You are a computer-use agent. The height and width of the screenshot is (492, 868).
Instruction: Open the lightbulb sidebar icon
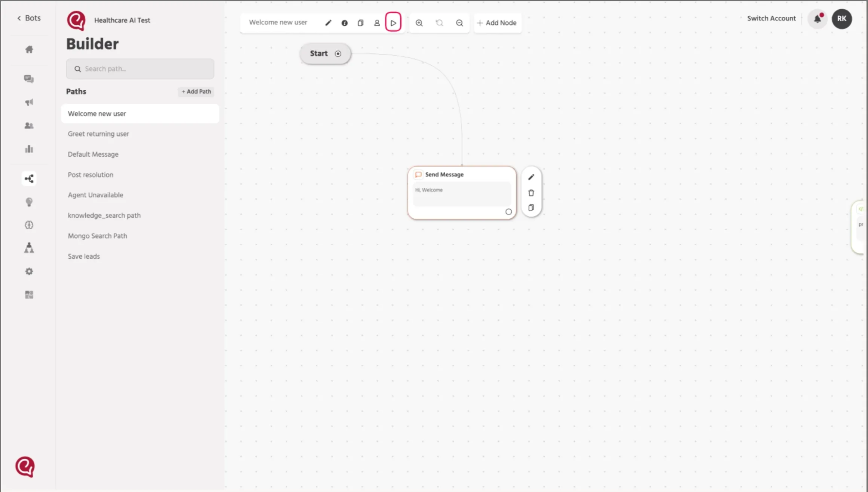29,202
